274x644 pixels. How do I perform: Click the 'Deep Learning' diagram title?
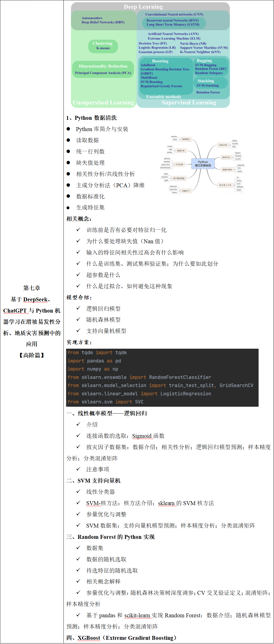(x=143, y=7)
